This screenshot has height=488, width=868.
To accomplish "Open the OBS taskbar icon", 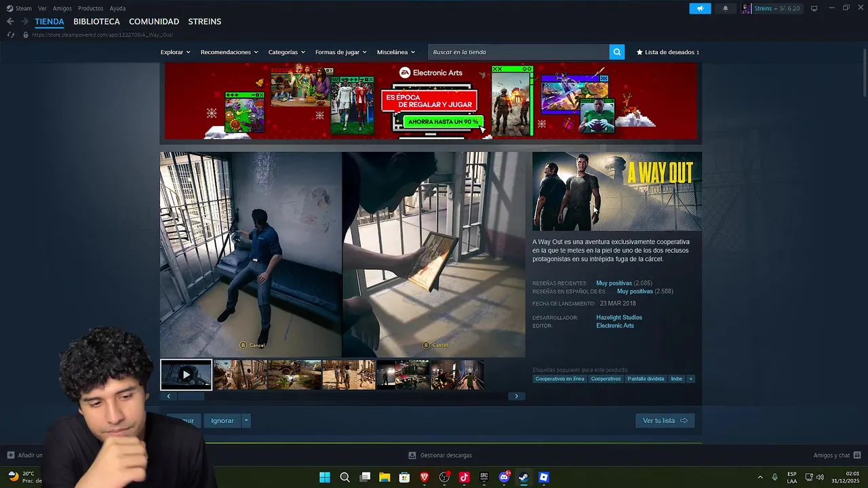I will (444, 477).
